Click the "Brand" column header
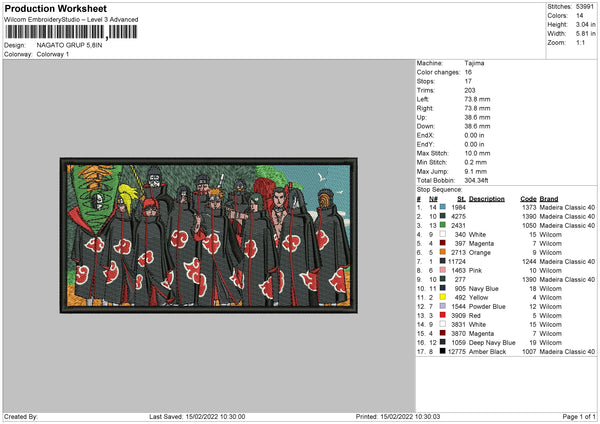600x424 pixels. click(x=549, y=199)
